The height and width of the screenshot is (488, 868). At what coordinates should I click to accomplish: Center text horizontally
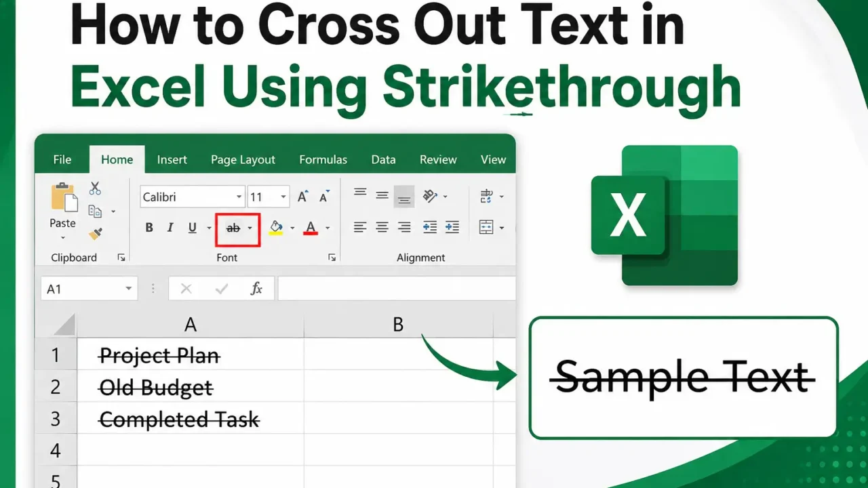coord(382,228)
